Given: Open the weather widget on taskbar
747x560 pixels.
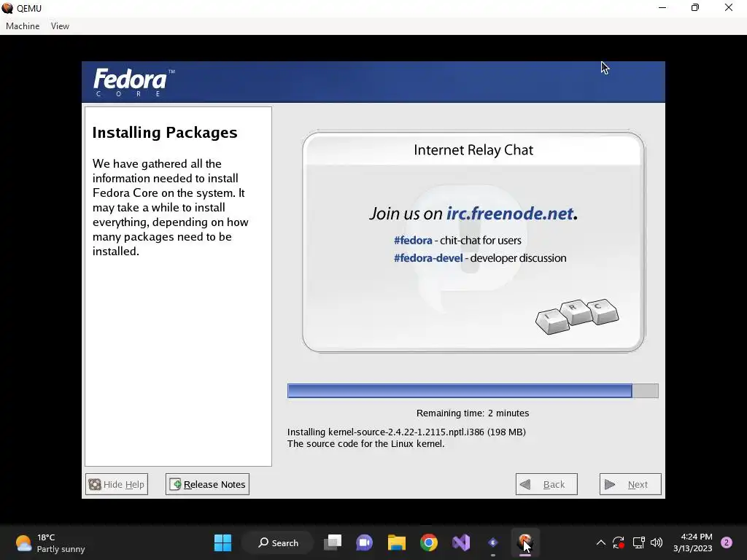Looking at the screenshot, I should click(50, 542).
